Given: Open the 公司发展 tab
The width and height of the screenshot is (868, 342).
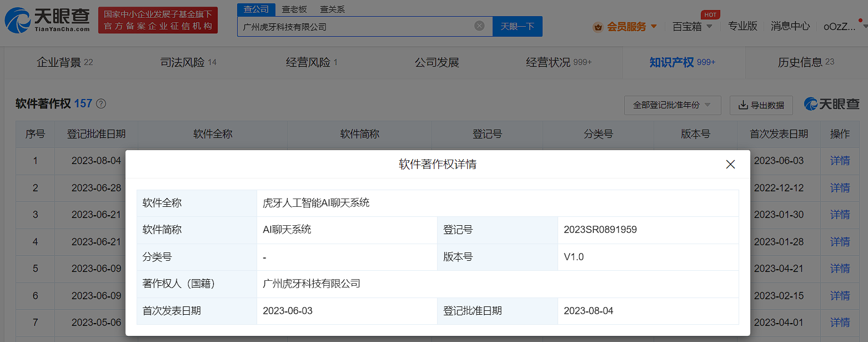Looking at the screenshot, I should [437, 62].
